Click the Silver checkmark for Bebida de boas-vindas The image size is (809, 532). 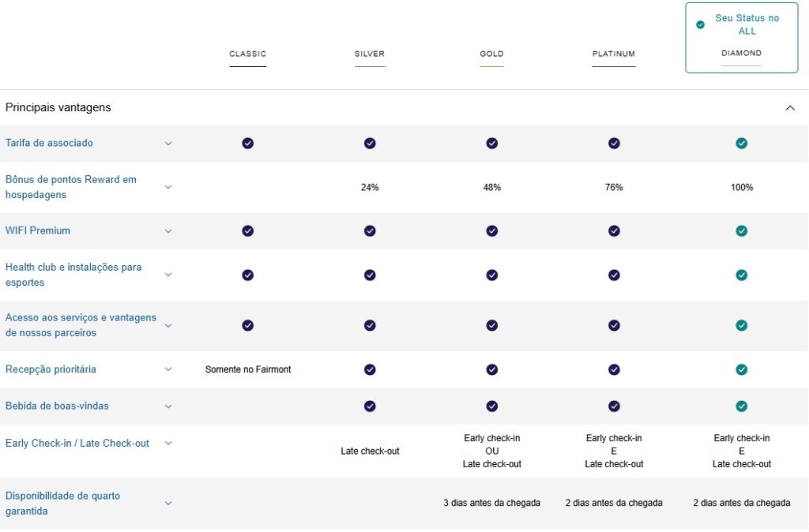tap(370, 406)
